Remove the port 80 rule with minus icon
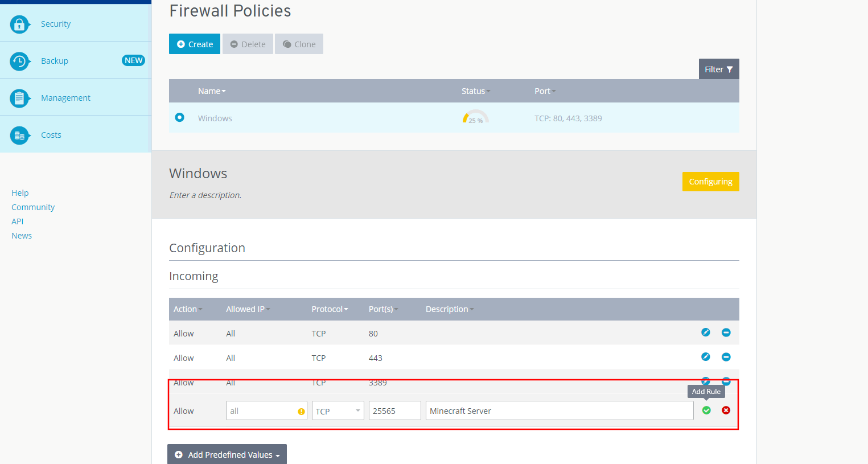Viewport: 868px width, 464px height. (726, 332)
